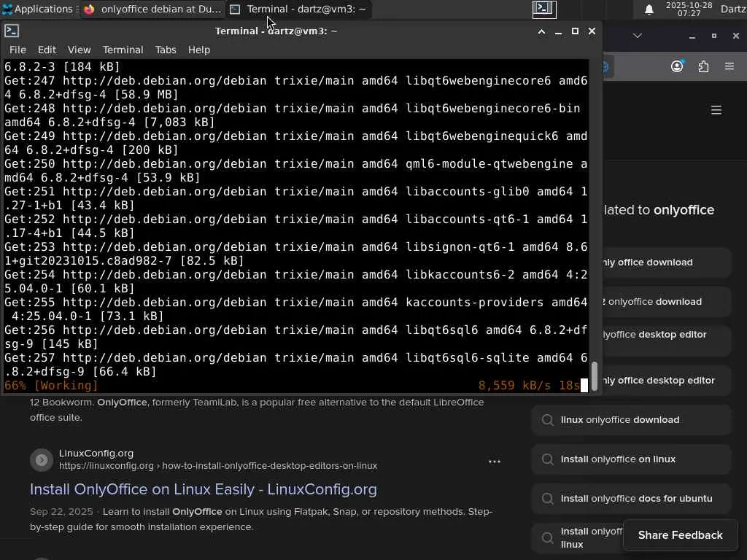This screenshot has width=747, height=560.
Task: Click search icon beside 'install onlyoffice on linux'
Action: point(547,459)
